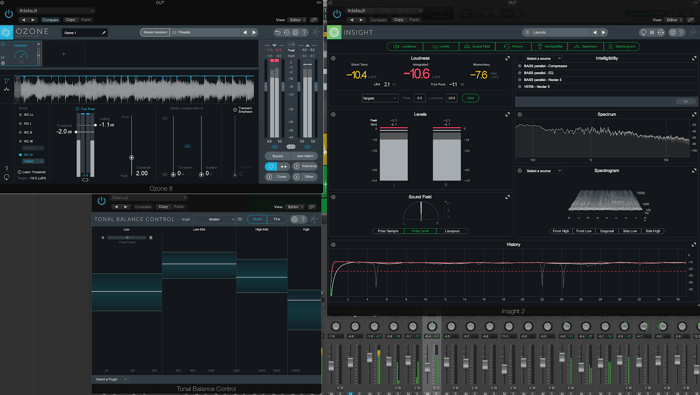Go to next Ozone preset arrow

pos(254,33)
